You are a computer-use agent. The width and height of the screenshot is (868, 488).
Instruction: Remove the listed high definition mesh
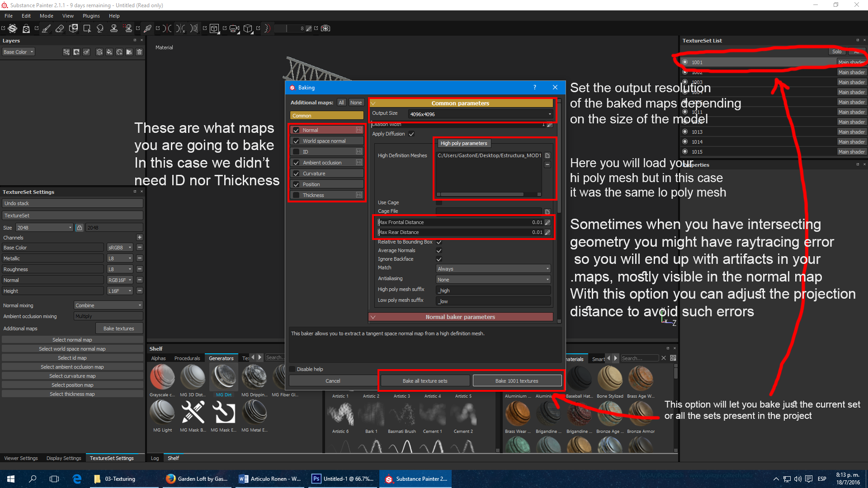pyautogui.click(x=547, y=164)
